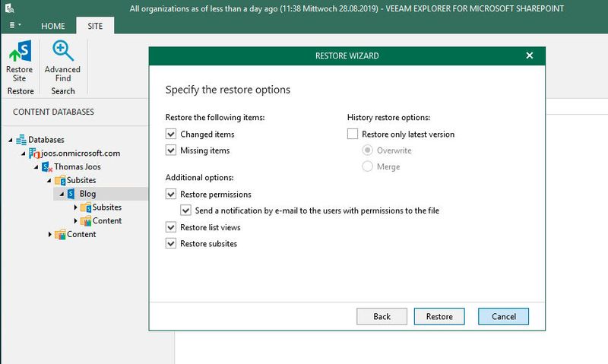Collapse the Blog tree node

click(62, 195)
